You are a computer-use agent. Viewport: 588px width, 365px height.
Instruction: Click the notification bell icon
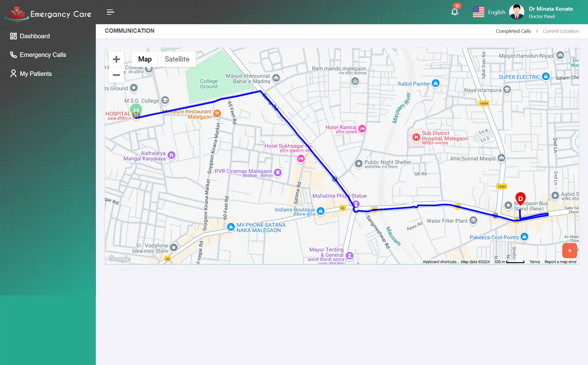click(455, 12)
